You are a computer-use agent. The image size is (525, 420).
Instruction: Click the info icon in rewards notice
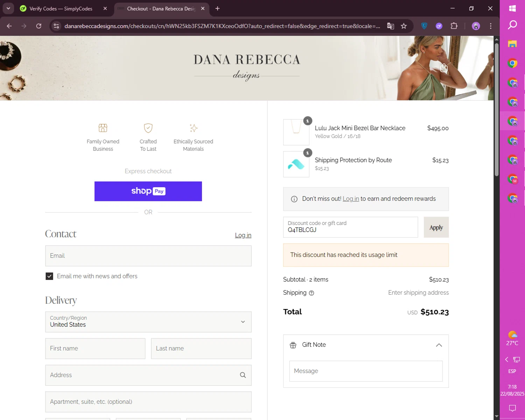point(294,199)
